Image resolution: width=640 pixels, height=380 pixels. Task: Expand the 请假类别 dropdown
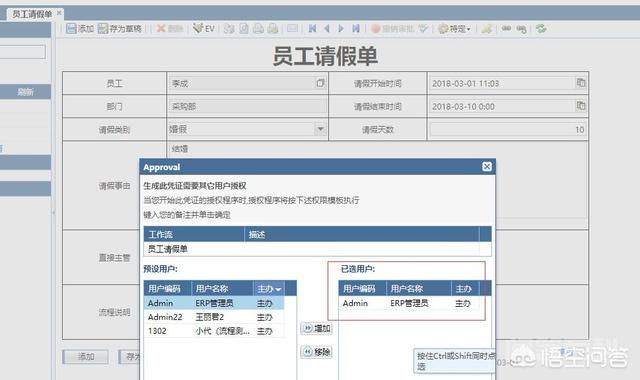tap(320, 129)
